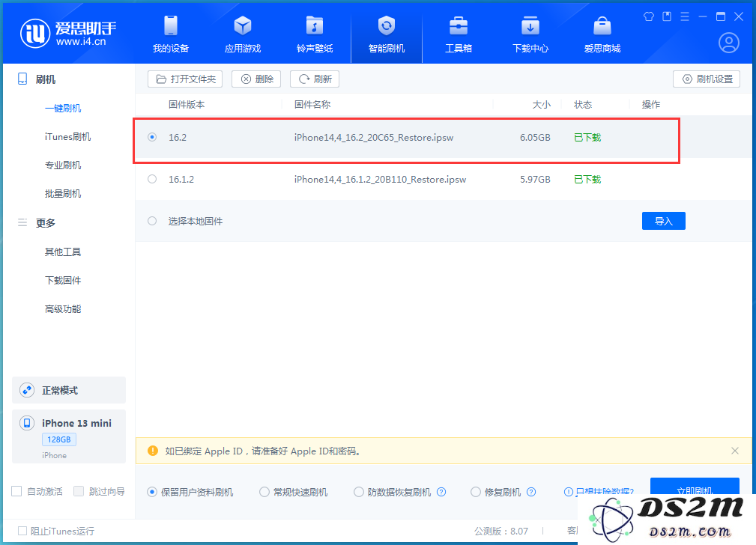756x545 pixels.
Task: Open the 铃声壁纸 ringtones section
Action: (x=315, y=34)
